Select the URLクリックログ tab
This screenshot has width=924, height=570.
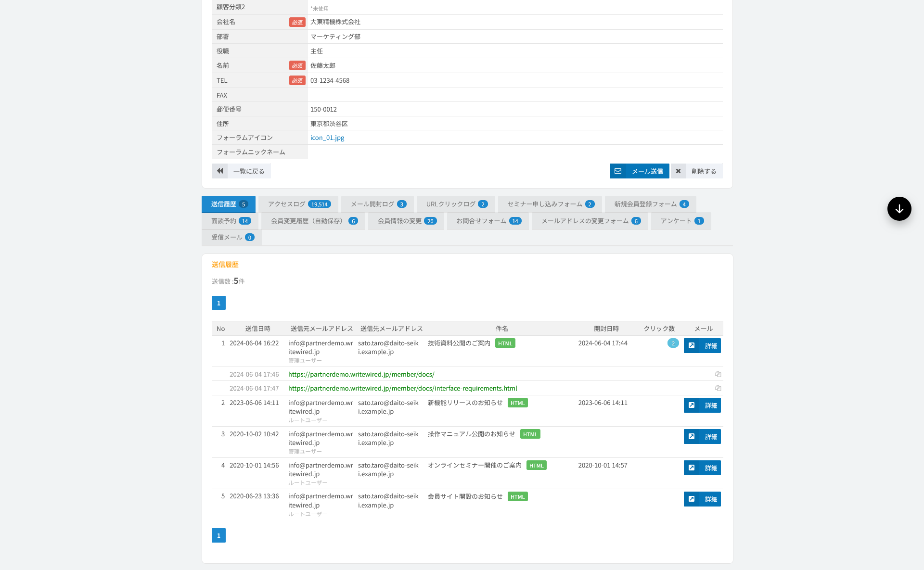(x=456, y=204)
